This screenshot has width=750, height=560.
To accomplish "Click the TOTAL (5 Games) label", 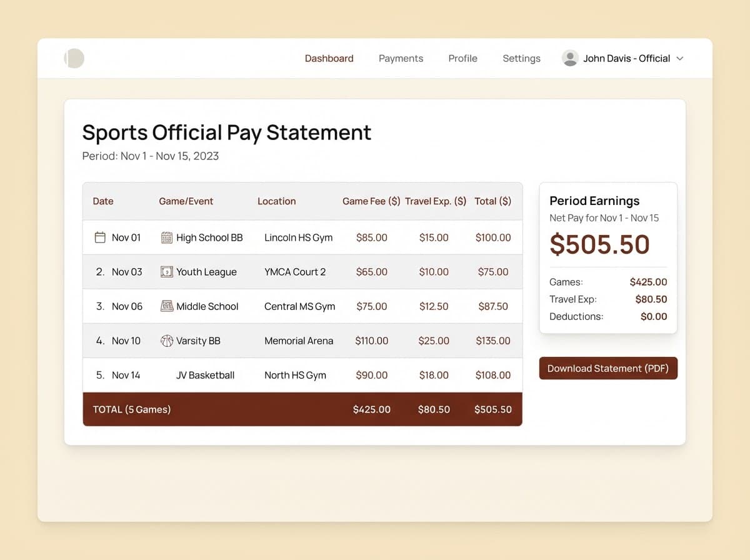I will tap(132, 409).
